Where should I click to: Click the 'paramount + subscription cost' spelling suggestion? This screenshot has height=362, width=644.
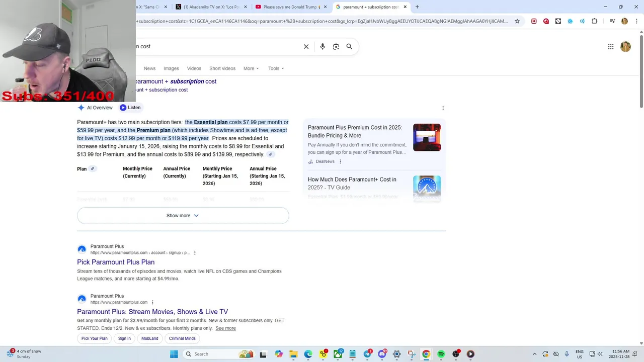coord(176,81)
